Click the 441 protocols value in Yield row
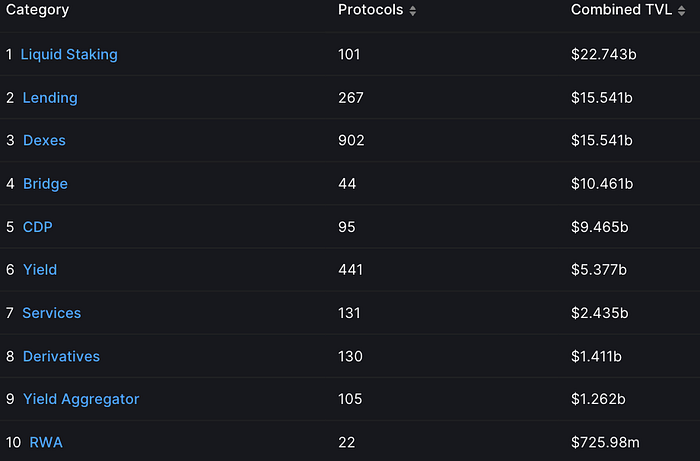Viewport: 700px width, 461px height. point(350,270)
